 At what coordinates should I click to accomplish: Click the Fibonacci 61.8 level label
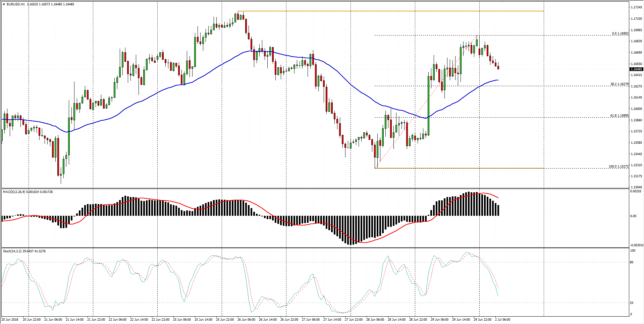[x=619, y=116]
